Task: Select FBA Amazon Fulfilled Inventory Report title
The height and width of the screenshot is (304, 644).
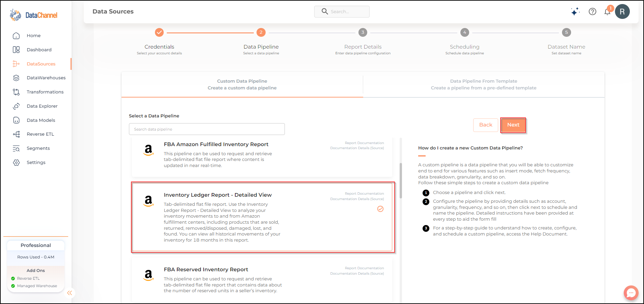Action: pyautogui.click(x=216, y=144)
